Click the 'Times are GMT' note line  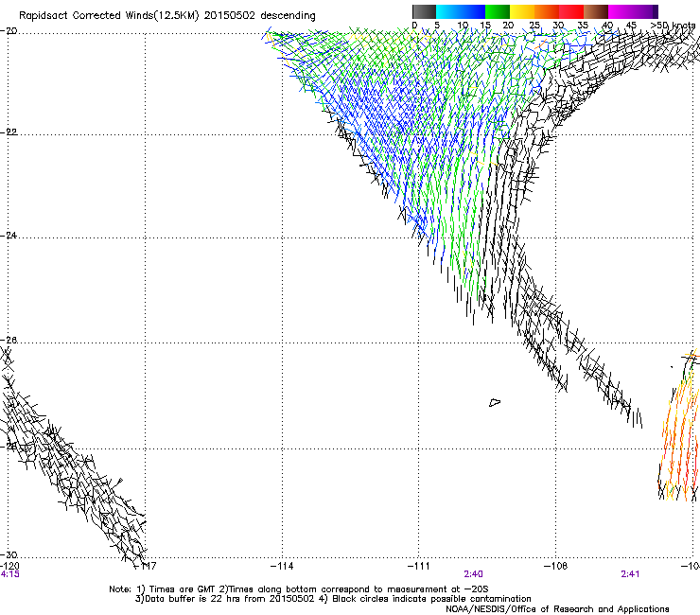pos(299,589)
